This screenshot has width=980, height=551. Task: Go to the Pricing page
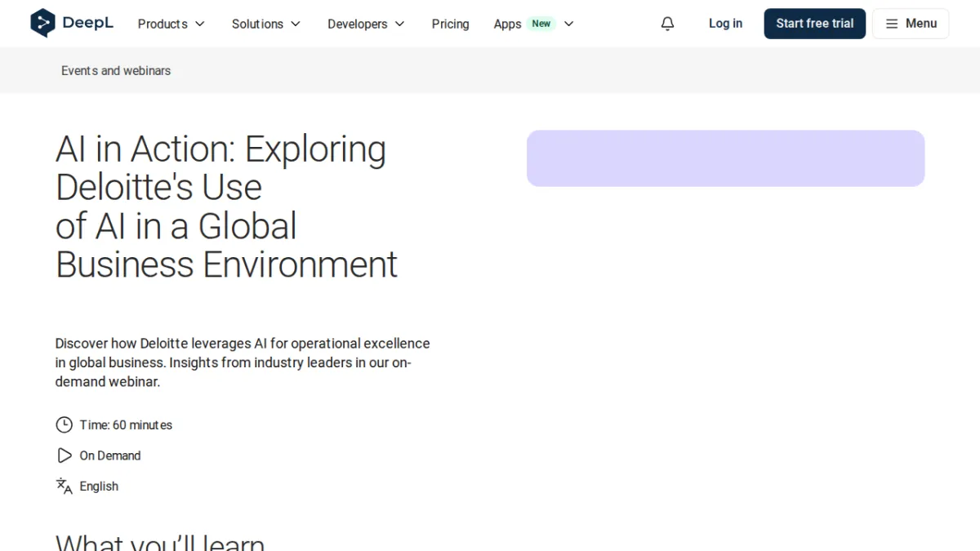coord(450,24)
